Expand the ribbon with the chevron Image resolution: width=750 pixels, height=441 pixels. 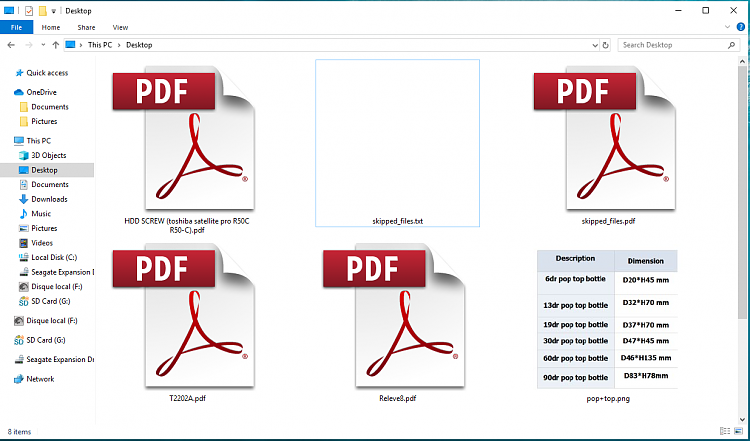tap(728, 27)
